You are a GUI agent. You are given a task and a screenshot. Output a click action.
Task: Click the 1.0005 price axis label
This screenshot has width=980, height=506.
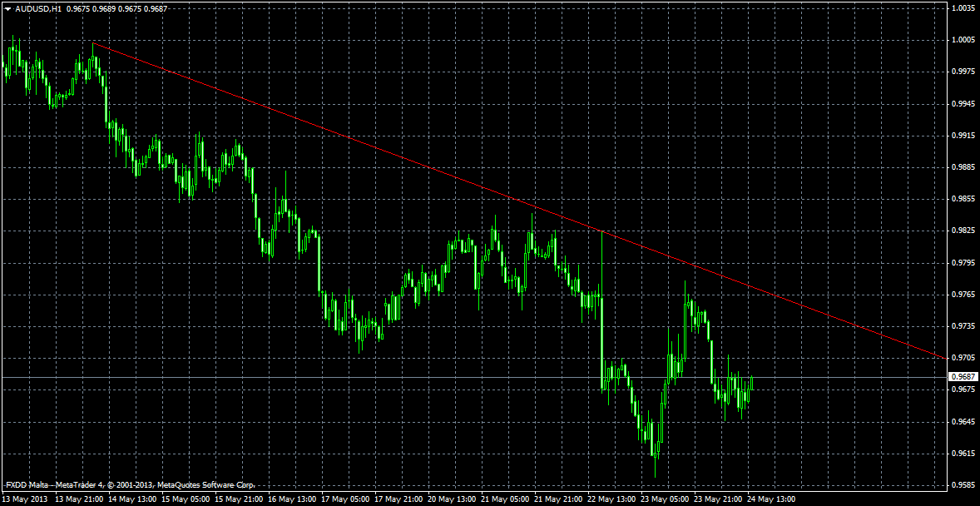pyautogui.click(x=963, y=40)
